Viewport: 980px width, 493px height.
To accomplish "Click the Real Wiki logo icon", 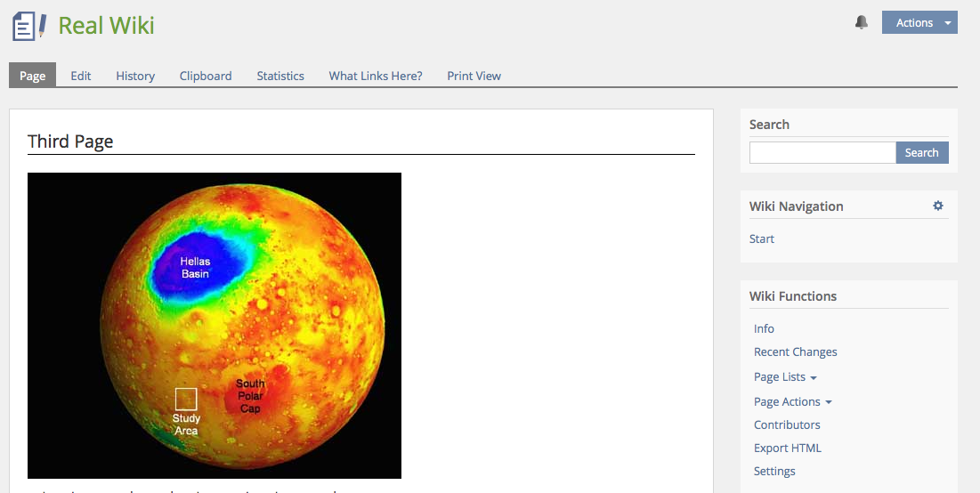I will point(29,25).
